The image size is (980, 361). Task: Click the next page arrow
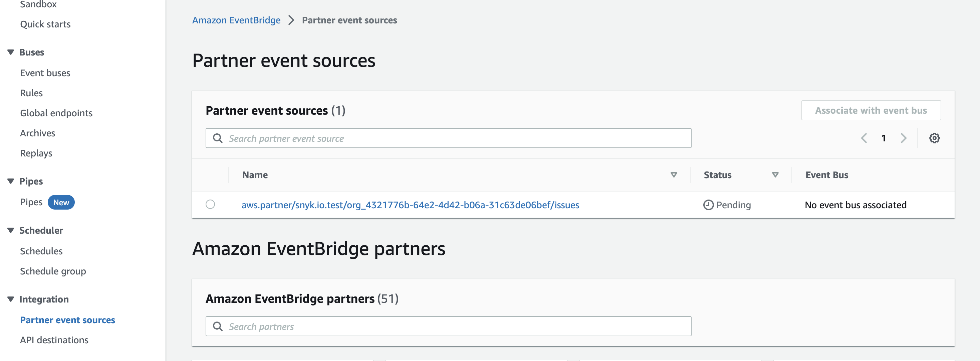tap(904, 138)
